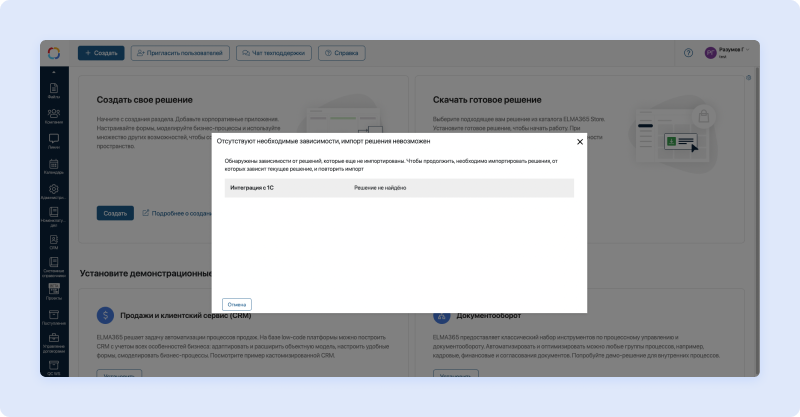
Task: Click the + Создать button in header
Action: click(x=101, y=53)
